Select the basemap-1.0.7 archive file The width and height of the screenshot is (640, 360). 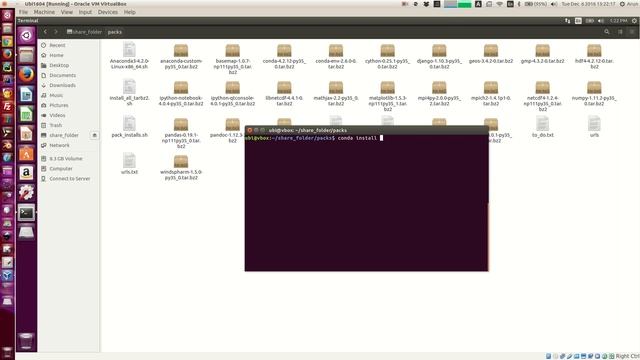pyautogui.click(x=233, y=59)
